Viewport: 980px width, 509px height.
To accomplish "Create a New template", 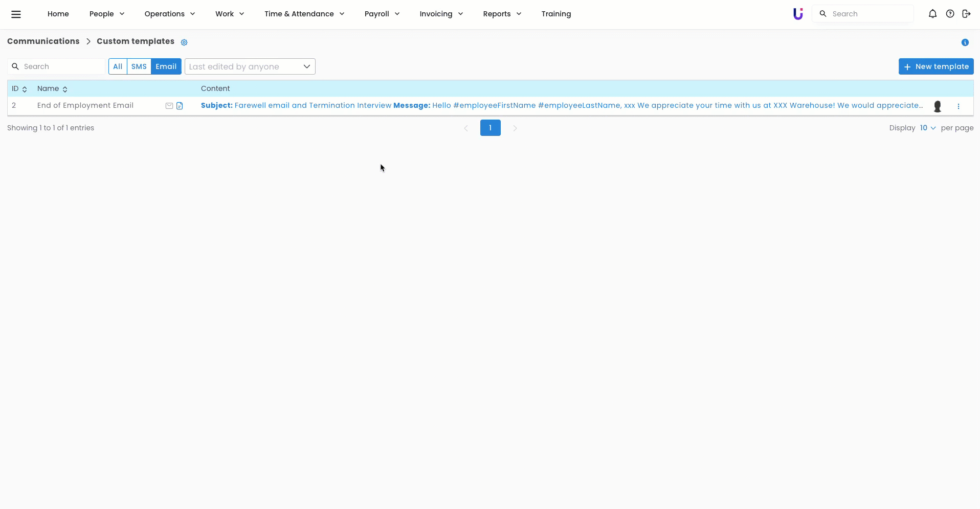I will (x=936, y=66).
